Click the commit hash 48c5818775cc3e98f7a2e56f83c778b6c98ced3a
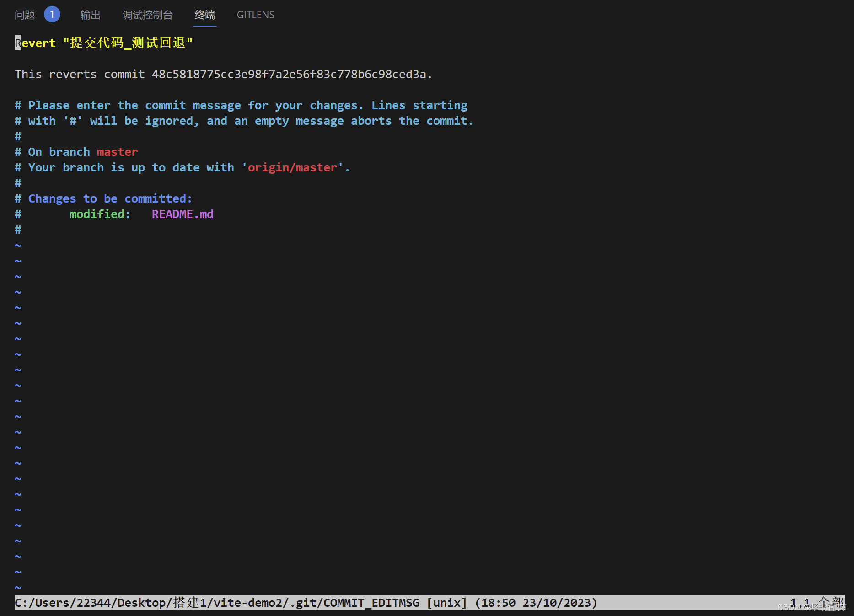This screenshot has width=854, height=616. 289,74
